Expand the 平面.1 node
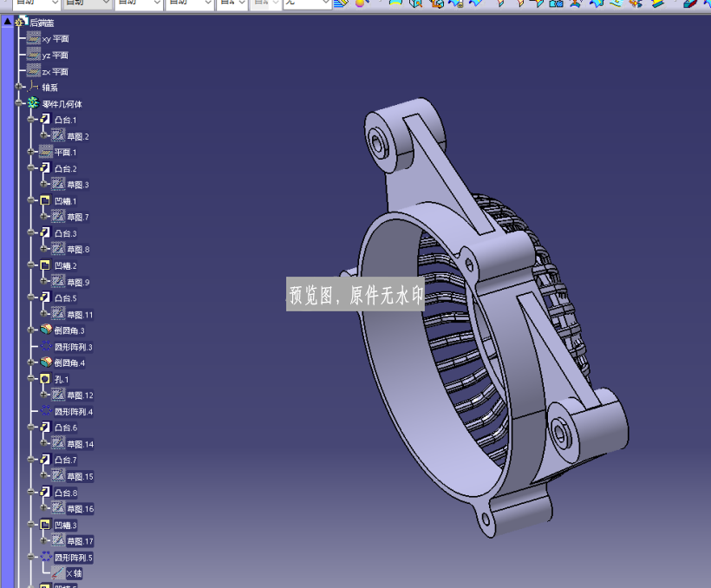The image size is (711, 588). [31, 152]
